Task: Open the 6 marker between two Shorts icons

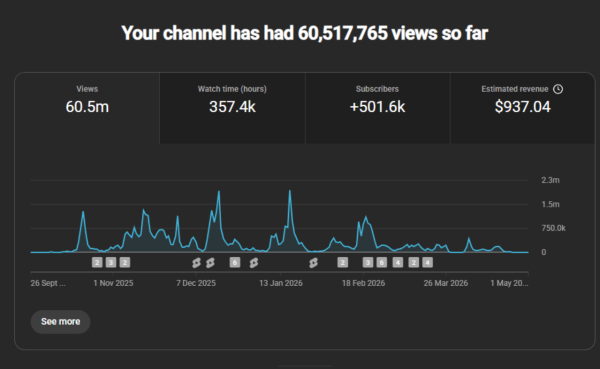Action: [235, 263]
